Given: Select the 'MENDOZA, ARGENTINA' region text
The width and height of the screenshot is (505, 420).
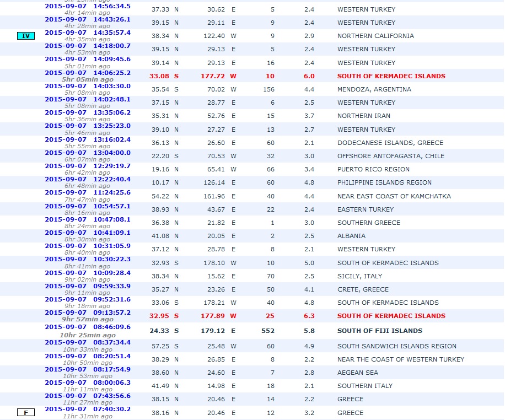Looking at the screenshot, I should tap(374, 89).
